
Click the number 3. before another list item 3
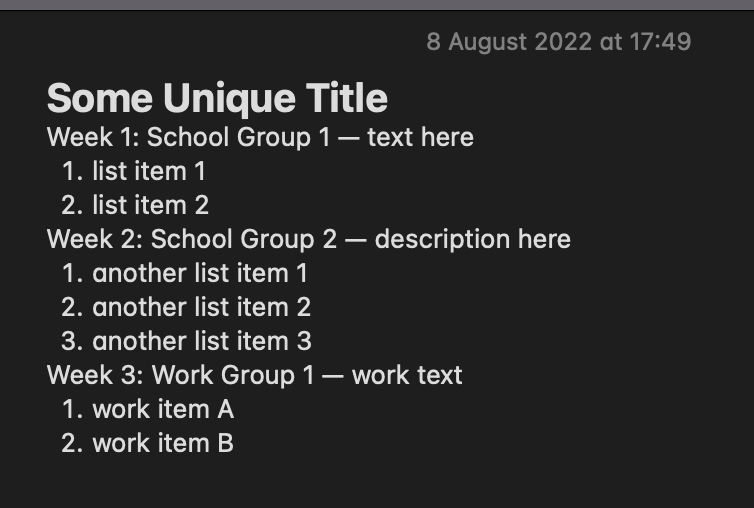pyautogui.click(x=72, y=342)
